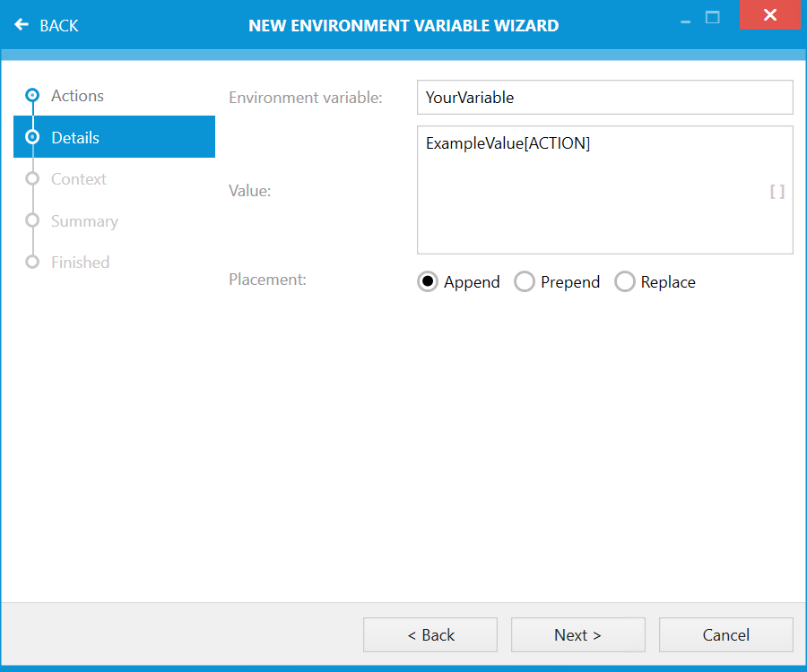The height and width of the screenshot is (672, 807).
Task: Click the Details step indicator circle
Action: pyautogui.click(x=32, y=137)
